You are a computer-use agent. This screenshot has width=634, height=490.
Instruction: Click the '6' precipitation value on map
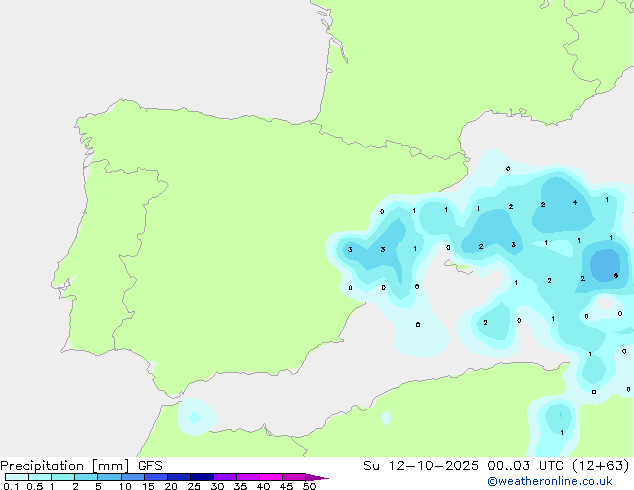(615, 275)
